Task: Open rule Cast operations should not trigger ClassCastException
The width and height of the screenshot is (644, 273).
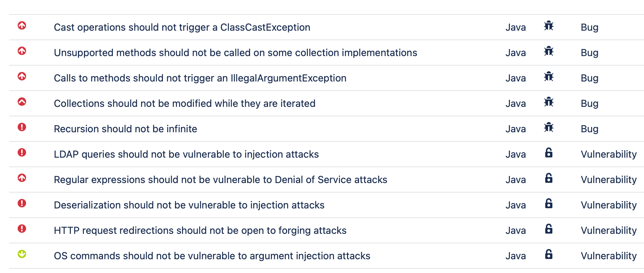Action: (182, 28)
